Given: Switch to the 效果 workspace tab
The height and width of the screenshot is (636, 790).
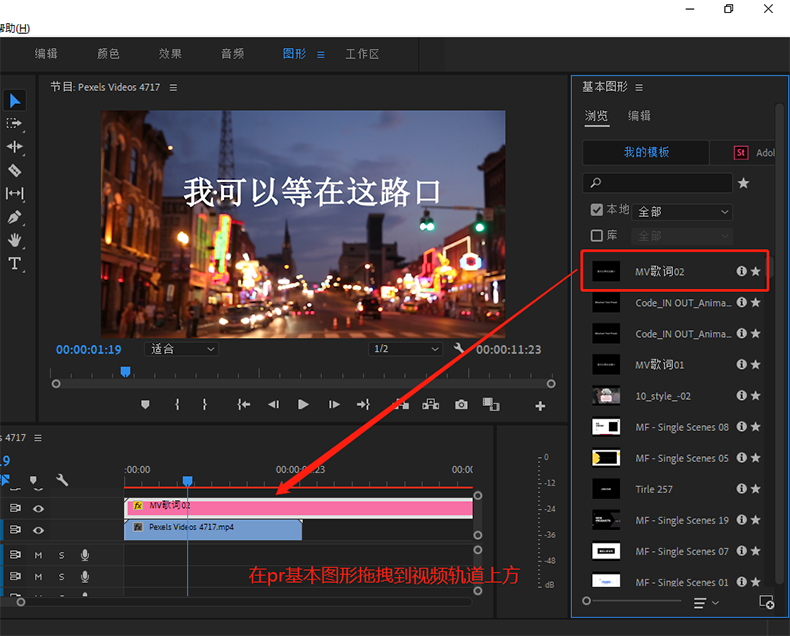Looking at the screenshot, I should pyautogui.click(x=170, y=54).
